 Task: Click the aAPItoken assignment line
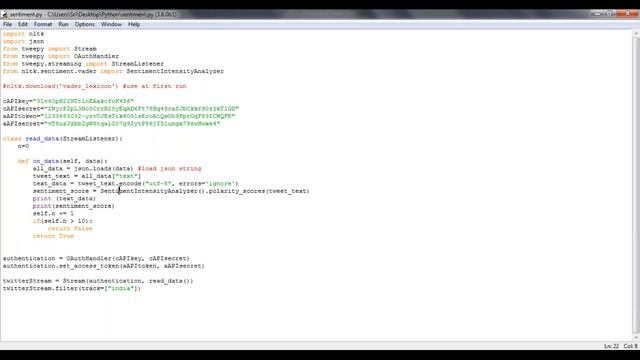point(119,116)
